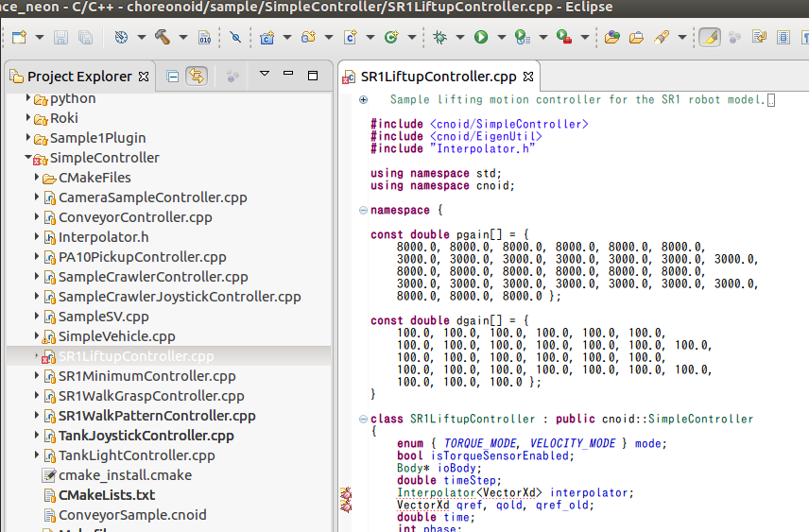The image size is (809, 532).
Task: Click the New file wizard icon
Action: click(x=19, y=38)
